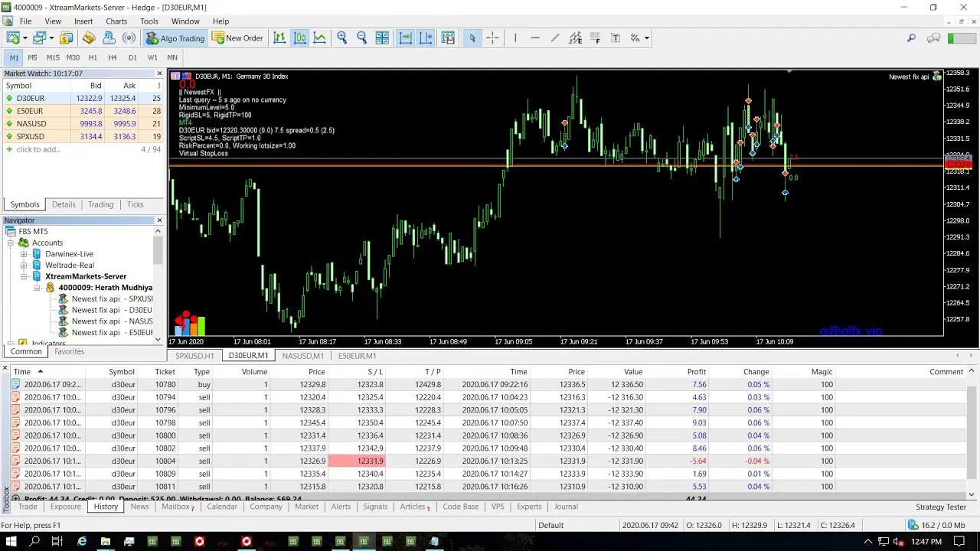This screenshot has width=980, height=551.
Task: Toggle candlestick chart mode
Action: (300, 37)
